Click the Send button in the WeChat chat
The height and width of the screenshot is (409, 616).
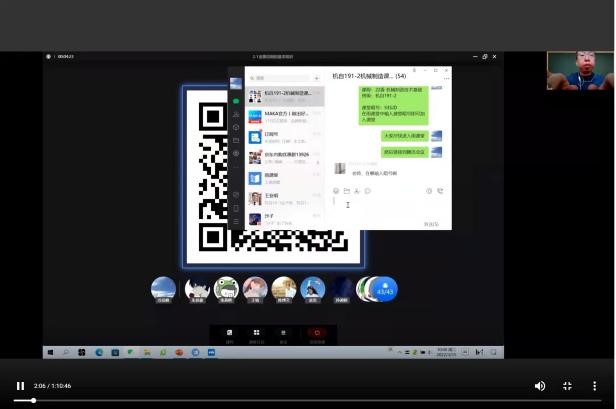click(x=431, y=224)
